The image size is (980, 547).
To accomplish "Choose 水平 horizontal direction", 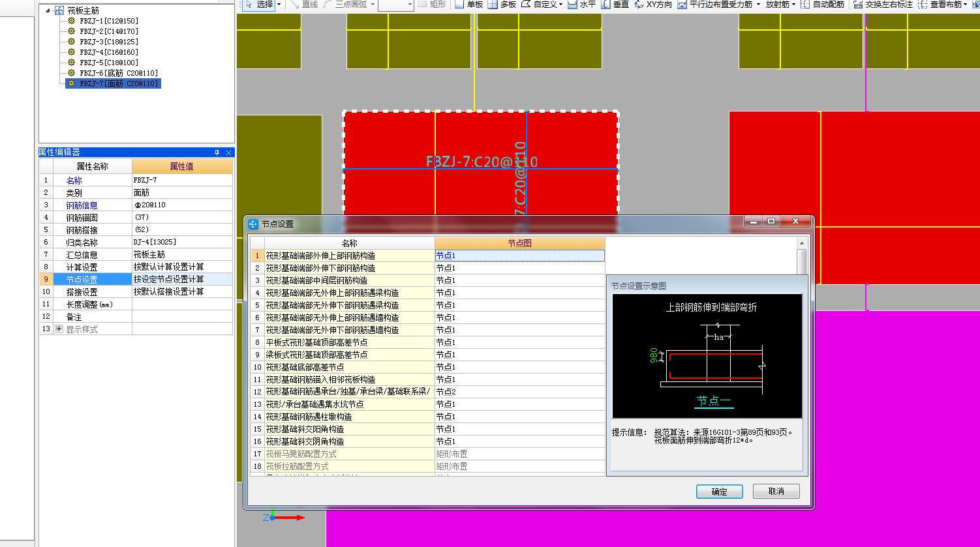I will tap(581, 5).
